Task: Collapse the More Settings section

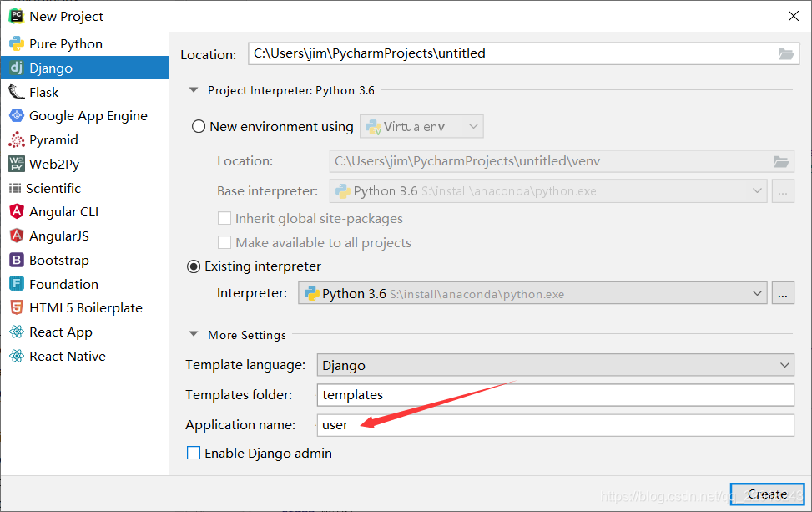Action: coord(194,334)
